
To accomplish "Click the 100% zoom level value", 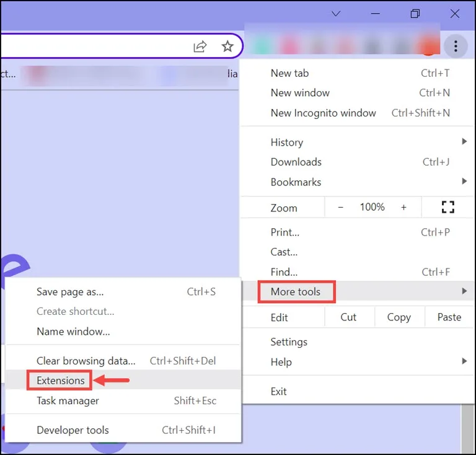I will (372, 207).
